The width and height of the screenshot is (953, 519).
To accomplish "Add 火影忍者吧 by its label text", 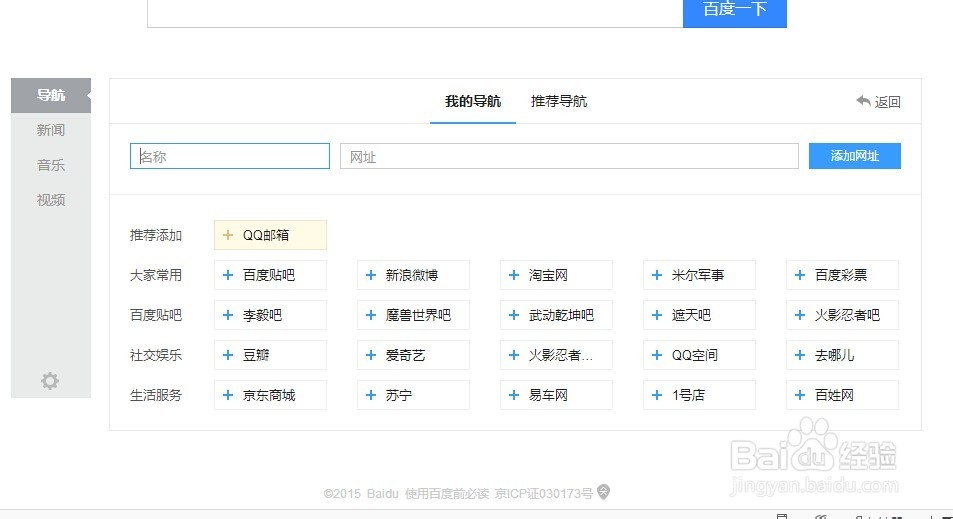I will (847, 315).
